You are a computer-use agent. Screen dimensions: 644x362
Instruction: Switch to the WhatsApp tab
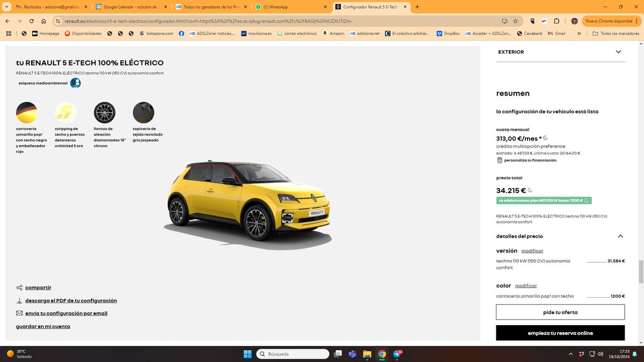pos(291,7)
